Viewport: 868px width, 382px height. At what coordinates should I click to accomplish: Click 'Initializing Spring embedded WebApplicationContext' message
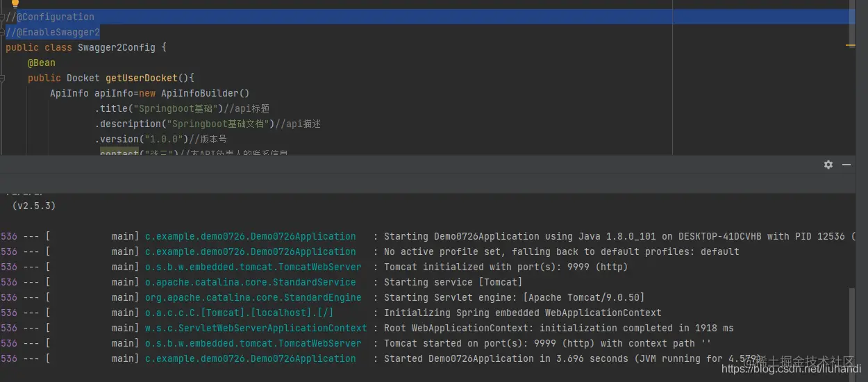(522, 313)
